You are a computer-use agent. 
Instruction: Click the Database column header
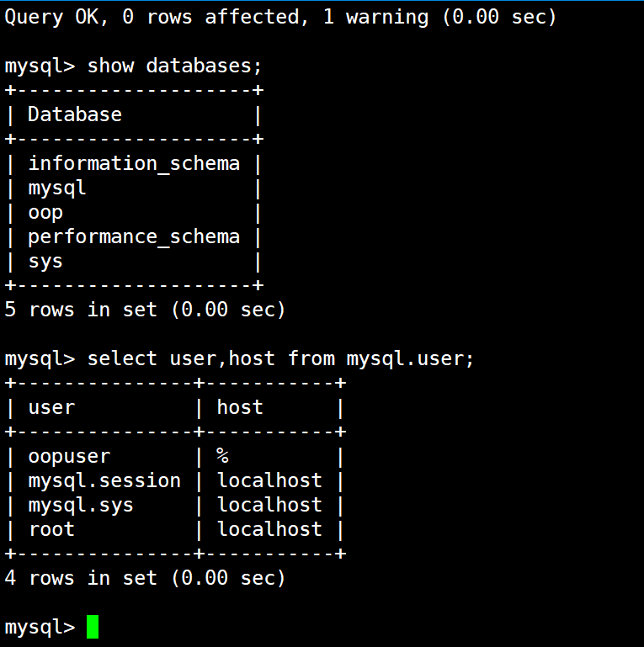(x=75, y=114)
